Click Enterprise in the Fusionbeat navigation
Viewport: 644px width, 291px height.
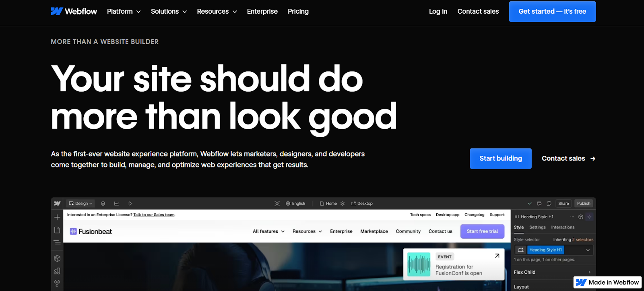341,231
